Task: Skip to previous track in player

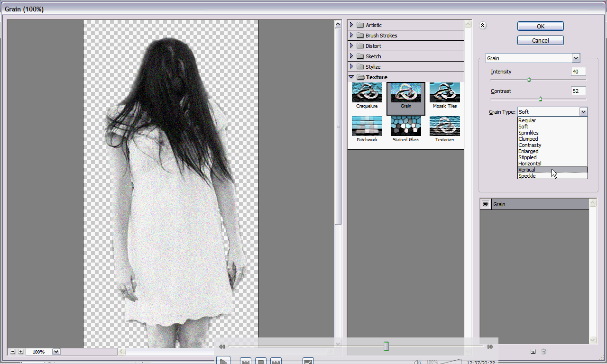Action: pos(245,361)
